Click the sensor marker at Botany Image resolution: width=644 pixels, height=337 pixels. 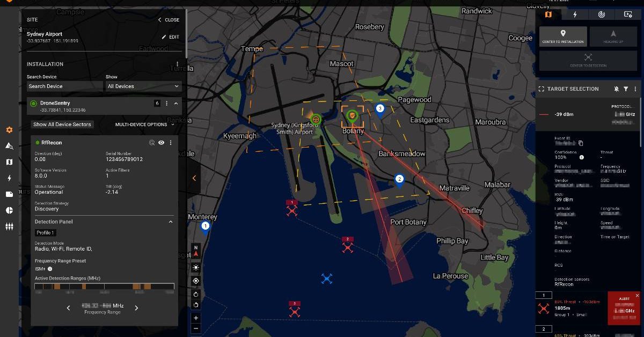pyautogui.click(x=352, y=115)
